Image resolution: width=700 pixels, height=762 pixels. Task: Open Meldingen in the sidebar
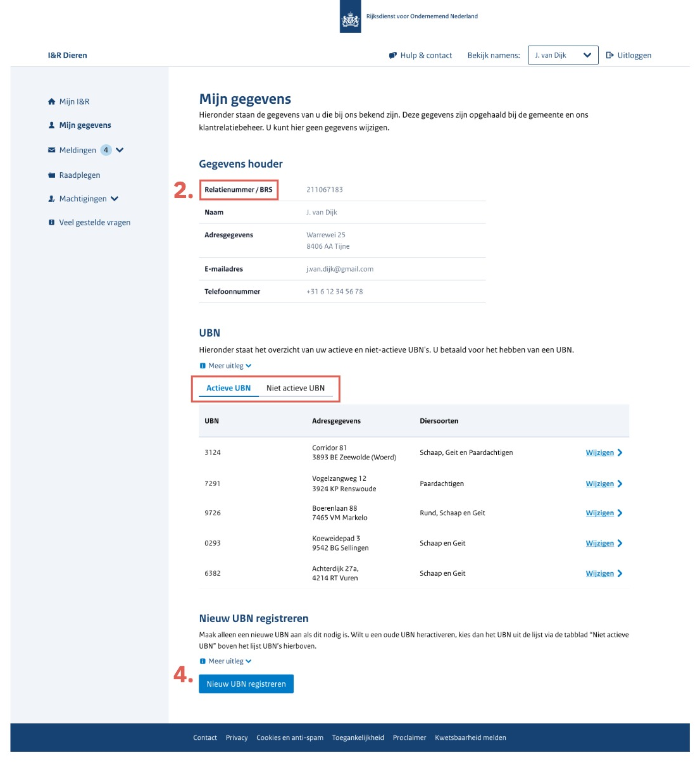78,150
